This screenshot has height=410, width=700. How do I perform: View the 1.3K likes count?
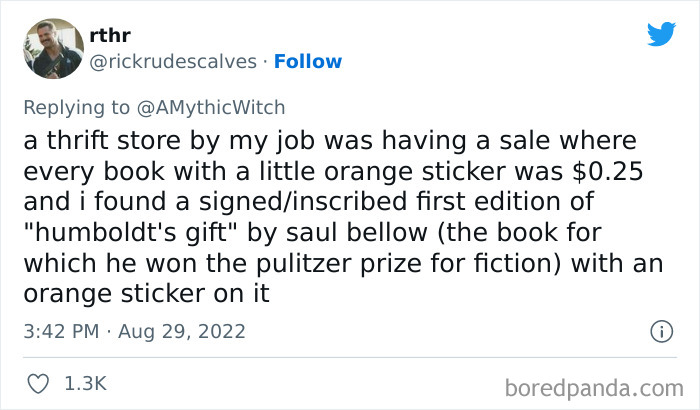[84, 382]
